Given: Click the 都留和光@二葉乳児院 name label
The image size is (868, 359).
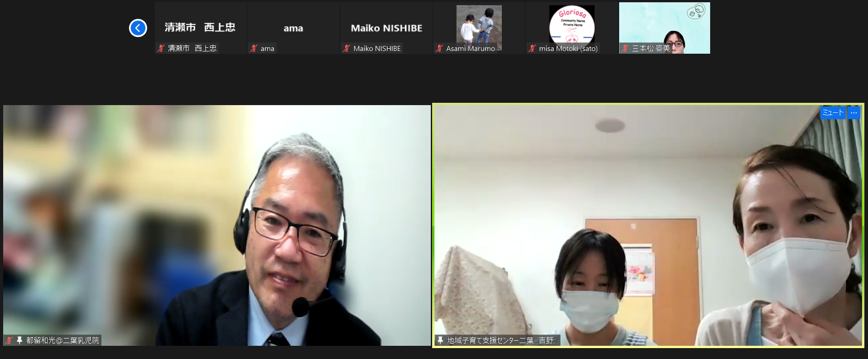Looking at the screenshot, I should coord(62,340).
